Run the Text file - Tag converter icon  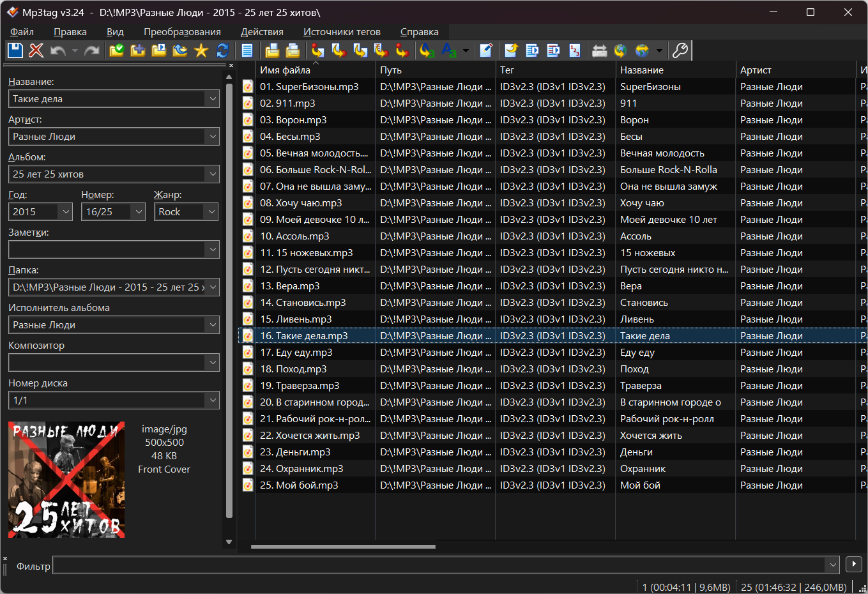click(381, 50)
